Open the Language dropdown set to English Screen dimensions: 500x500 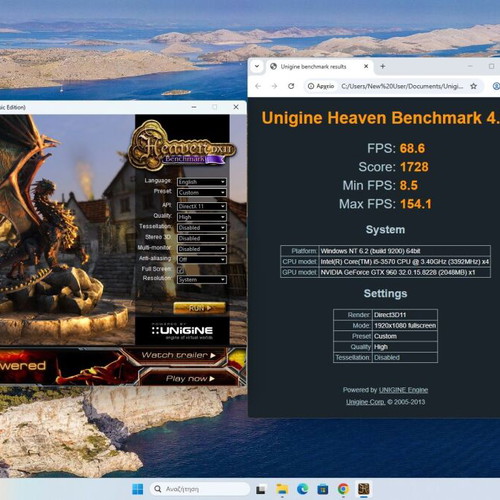pyautogui.click(x=202, y=182)
